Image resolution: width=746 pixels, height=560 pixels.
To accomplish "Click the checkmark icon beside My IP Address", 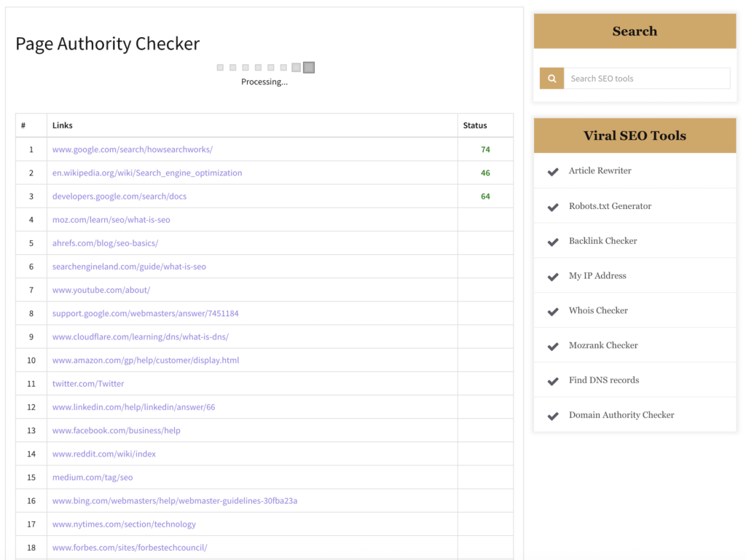I will pyautogui.click(x=553, y=275).
